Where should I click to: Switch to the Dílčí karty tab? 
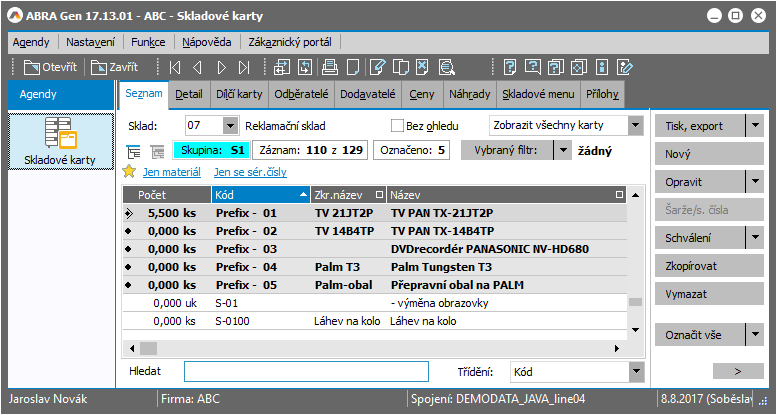pos(239,94)
